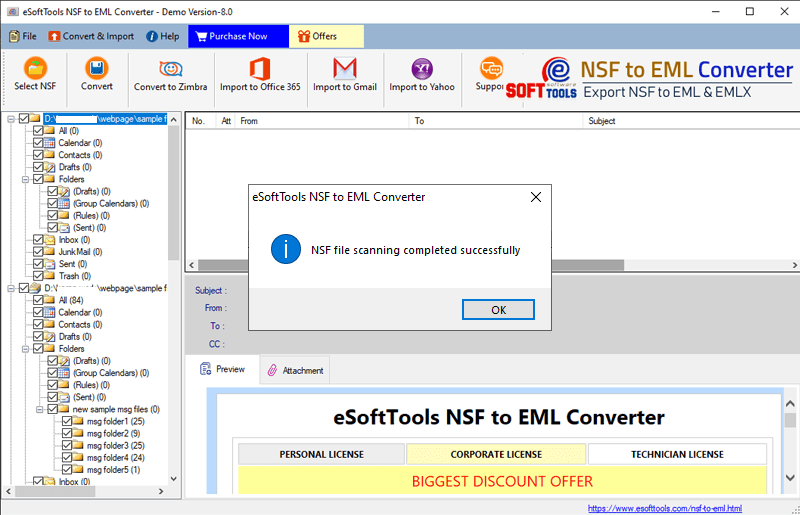
Task: Click the Select NSF toolbar icon
Action: (35, 69)
